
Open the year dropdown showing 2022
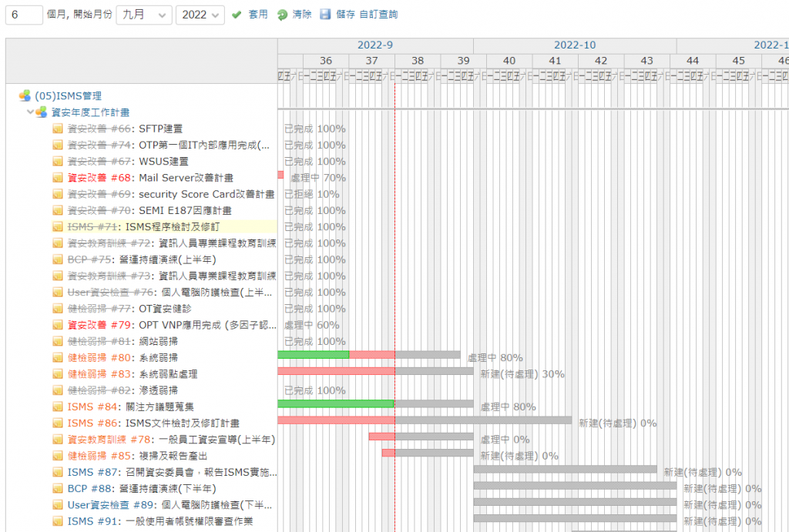[200, 15]
